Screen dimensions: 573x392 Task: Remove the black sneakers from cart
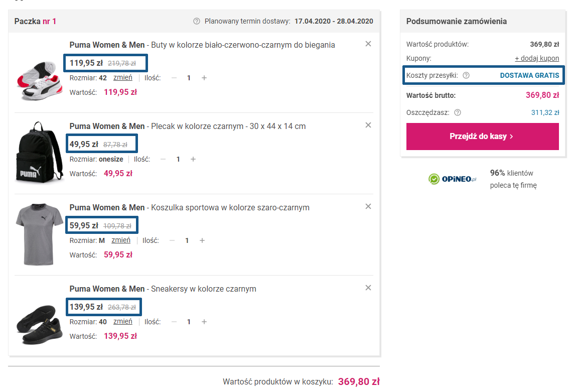tap(368, 288)
